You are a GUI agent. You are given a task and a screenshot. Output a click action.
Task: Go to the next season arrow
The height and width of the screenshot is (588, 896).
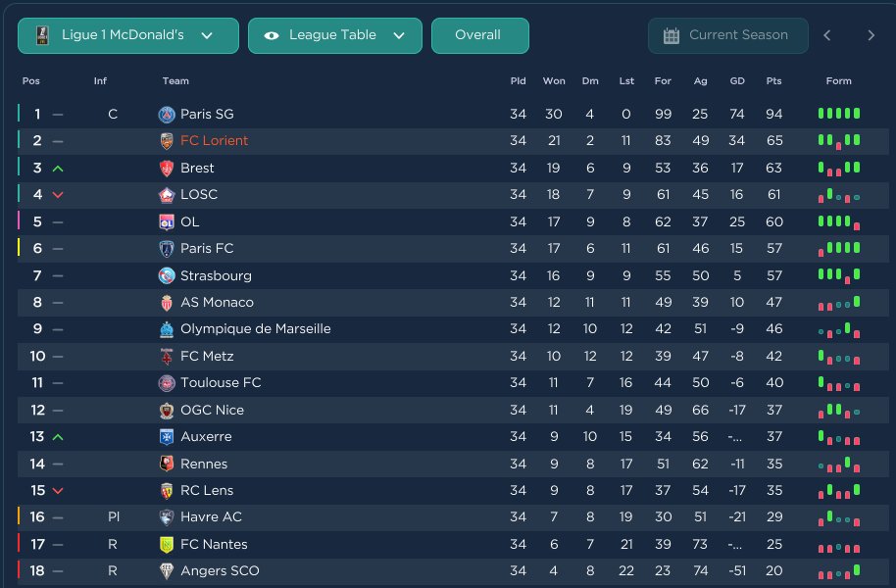click(x=871, y=35)
